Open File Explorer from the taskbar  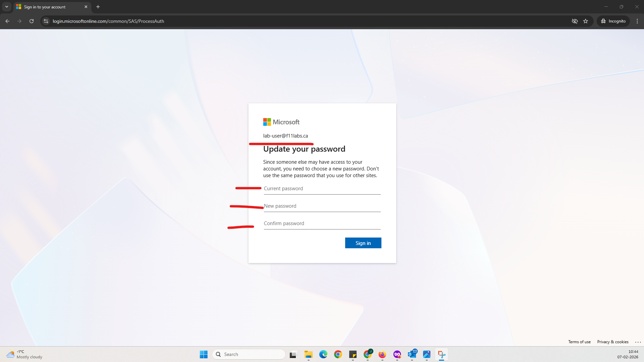(x=309, y=354)
